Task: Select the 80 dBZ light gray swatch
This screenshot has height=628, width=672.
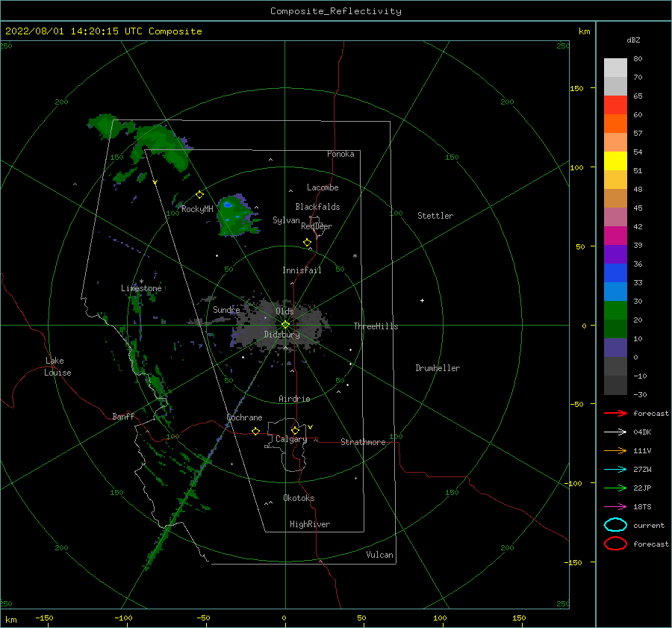Action: (x=615, y=68)
